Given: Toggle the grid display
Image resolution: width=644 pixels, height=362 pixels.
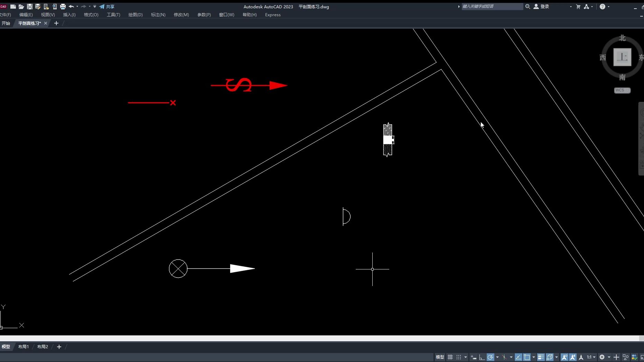Looking at the screenshot, I should pyautogui.click(x=450, y=357).
